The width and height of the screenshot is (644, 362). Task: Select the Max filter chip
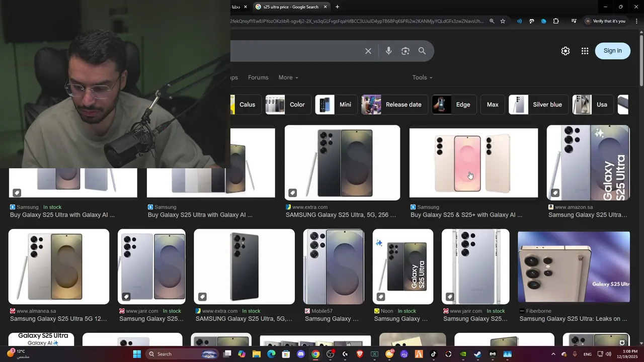493,105
